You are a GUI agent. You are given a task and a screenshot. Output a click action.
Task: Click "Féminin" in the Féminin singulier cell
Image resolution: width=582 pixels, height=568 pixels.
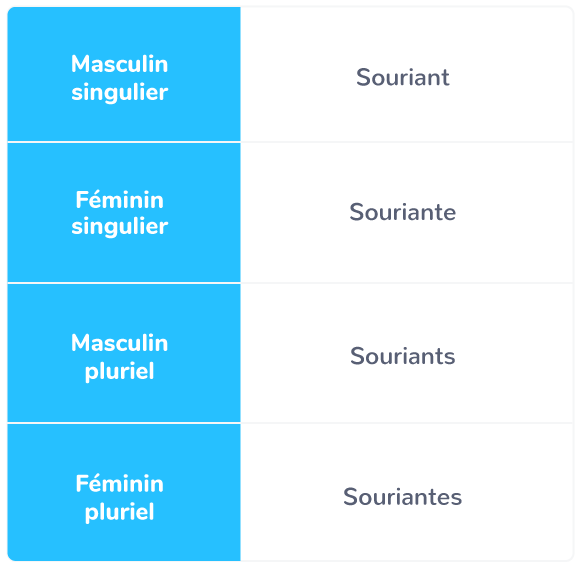(120, 200)
